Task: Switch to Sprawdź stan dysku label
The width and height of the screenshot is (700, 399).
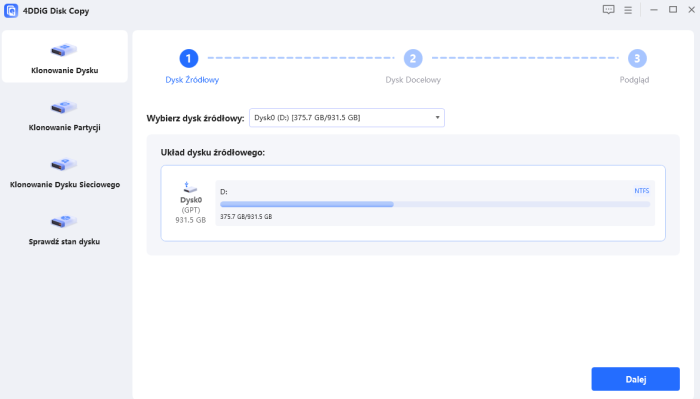Action: (65, 242)
